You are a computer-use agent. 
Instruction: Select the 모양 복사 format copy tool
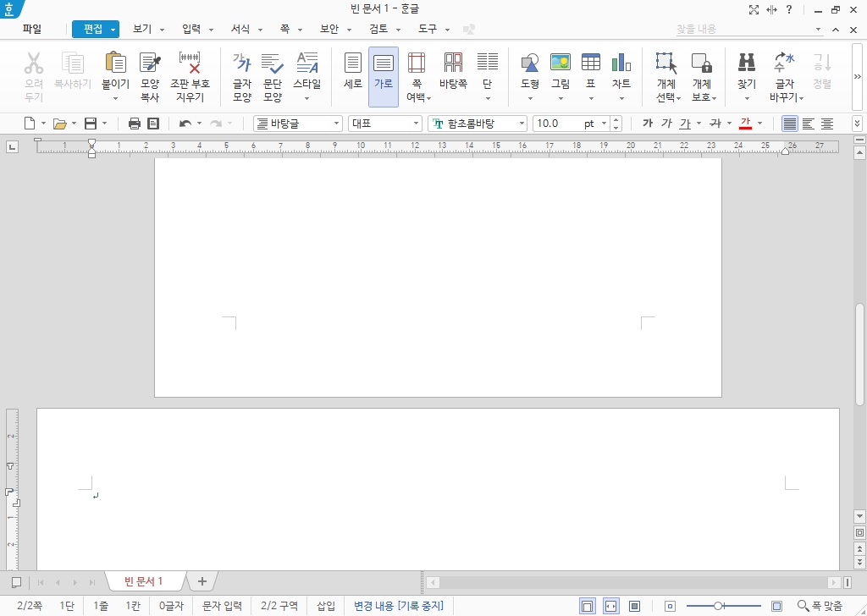[x=150, y=76]
